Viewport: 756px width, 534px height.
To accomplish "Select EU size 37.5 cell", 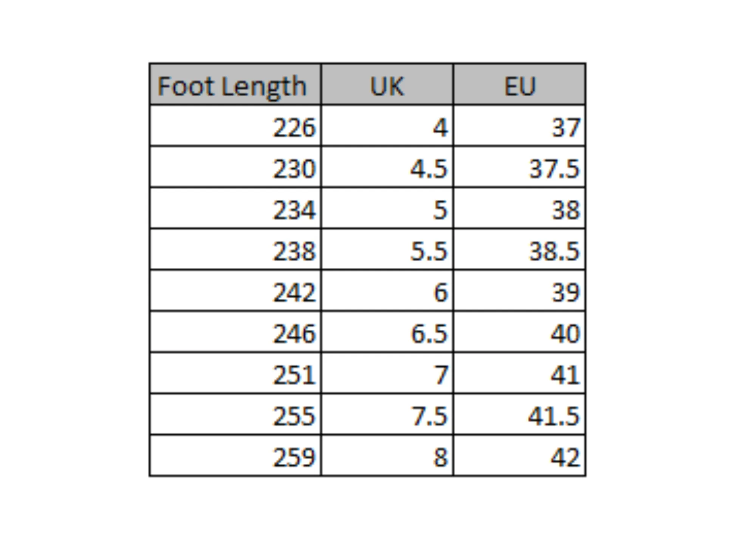I will tap(519, 167).
